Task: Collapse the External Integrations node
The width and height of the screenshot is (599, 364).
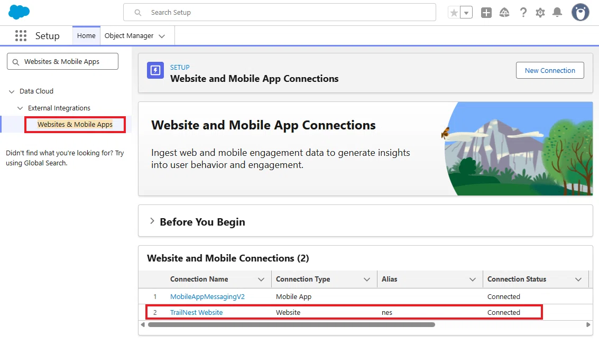Action: [20, 108]
